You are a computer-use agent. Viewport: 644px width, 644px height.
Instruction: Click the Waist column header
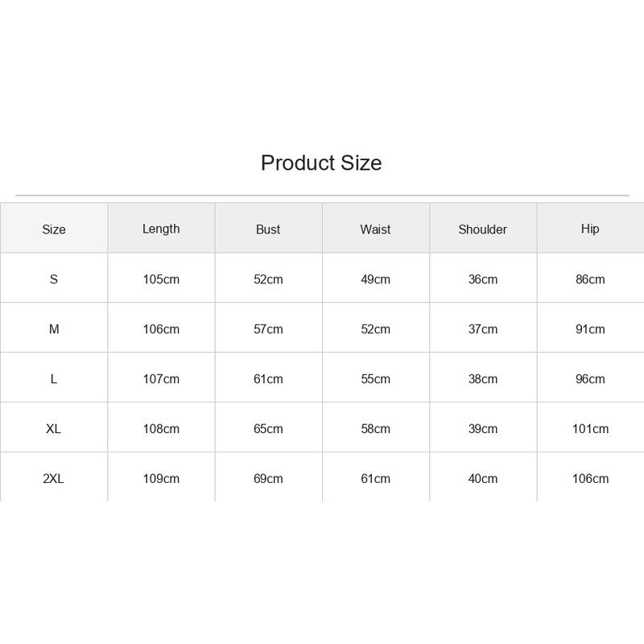pos(375,229)
